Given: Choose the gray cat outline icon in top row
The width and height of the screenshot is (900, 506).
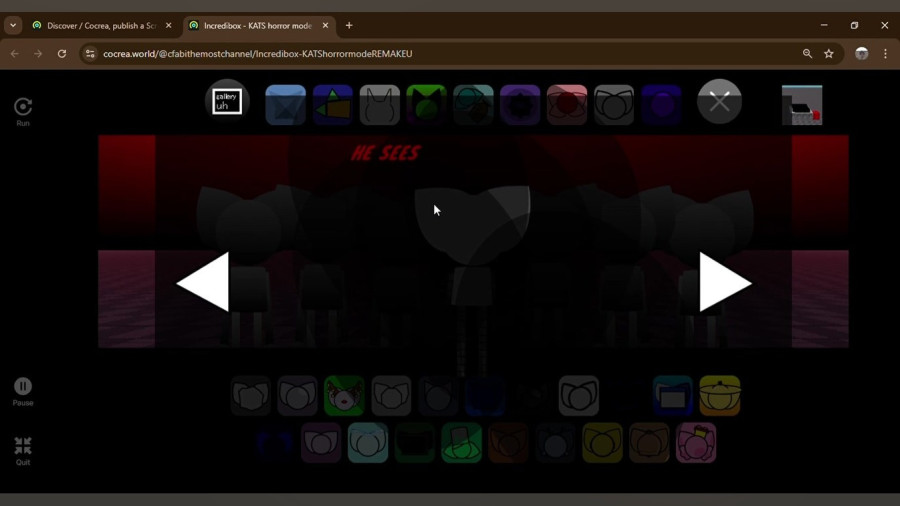Looking at the screenshot, I should click(379, 105).
